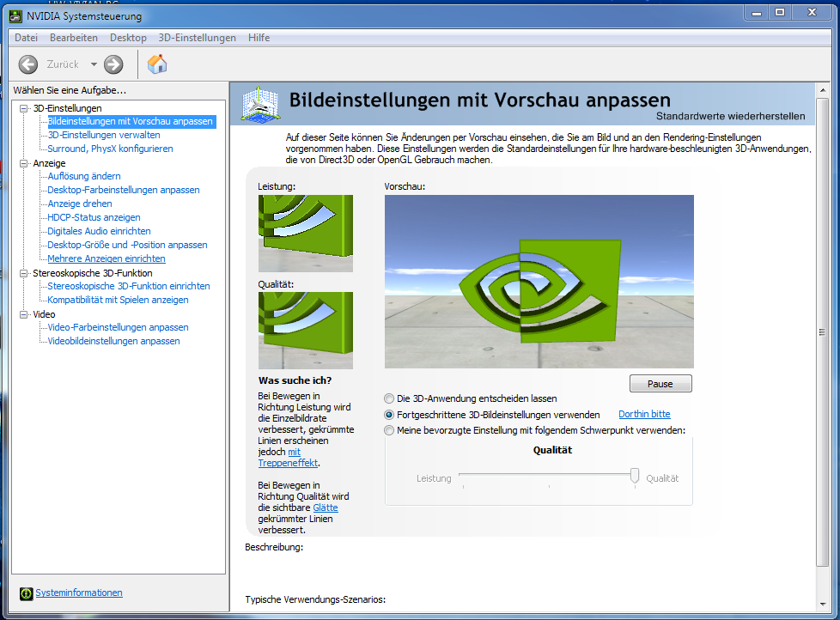This screenshot has width=840, height=620.
Task: Select 'Die 3D-Anwendung entscheiden lassen' option
Action: click(389, 398)
